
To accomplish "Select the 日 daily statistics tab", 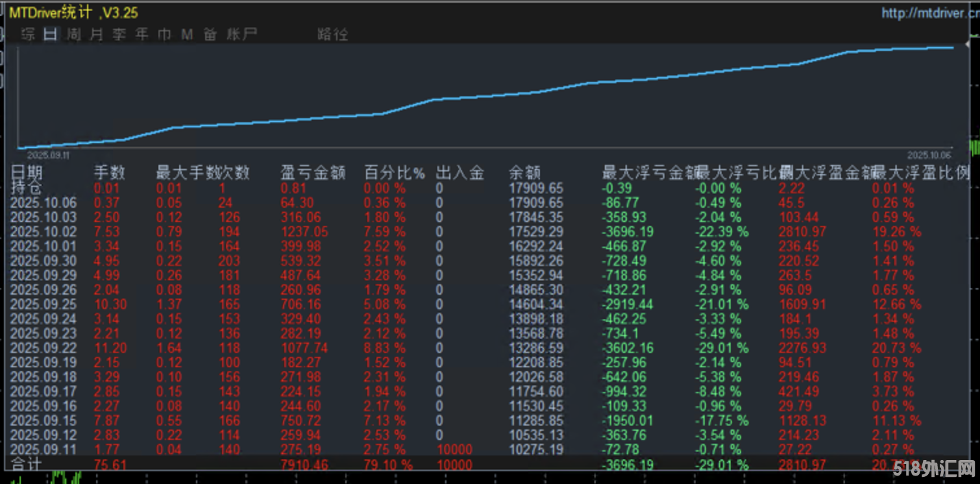I will [x=51, y=34].
